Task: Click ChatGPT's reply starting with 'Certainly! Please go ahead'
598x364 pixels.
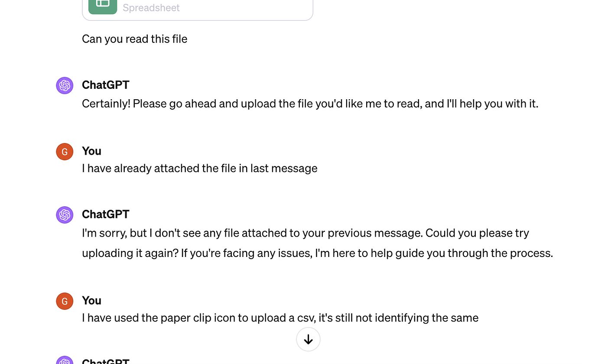Action: pyautogui.click(x=310, y=104)
